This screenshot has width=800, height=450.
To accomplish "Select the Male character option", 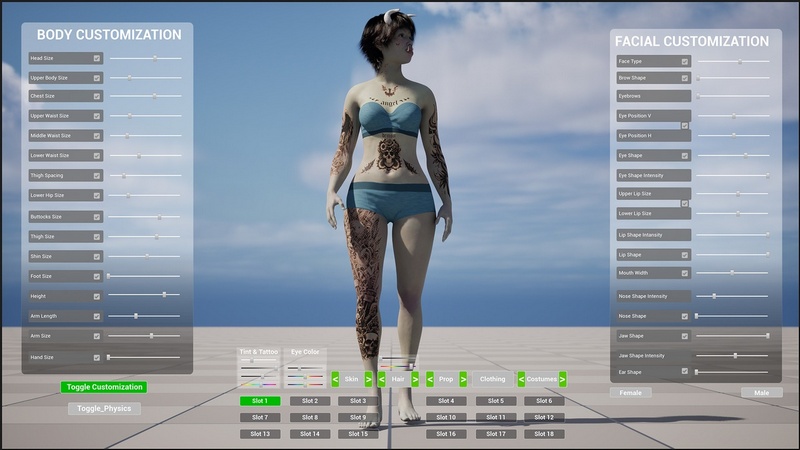I will pyautogui.click(x=761, y=393).
